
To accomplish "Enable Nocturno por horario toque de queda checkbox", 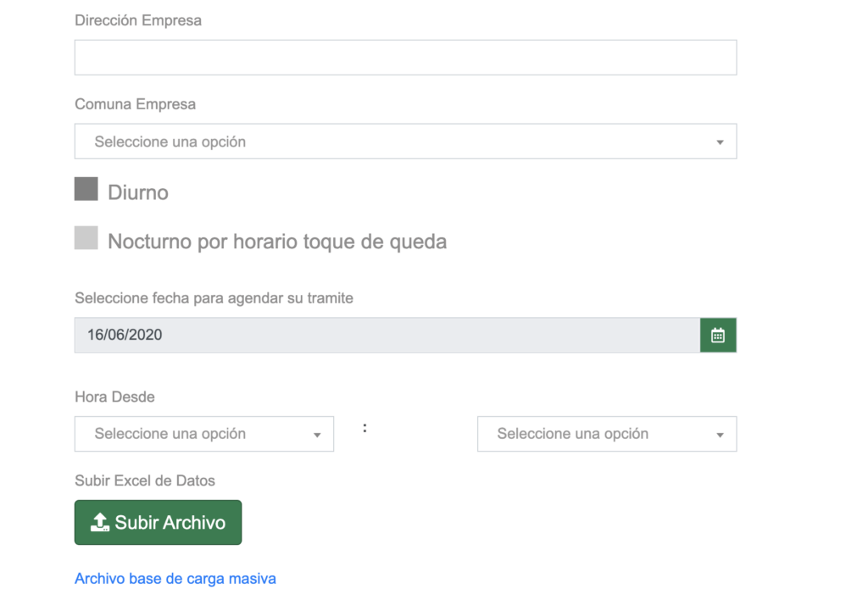I will [x=86, y=237].
